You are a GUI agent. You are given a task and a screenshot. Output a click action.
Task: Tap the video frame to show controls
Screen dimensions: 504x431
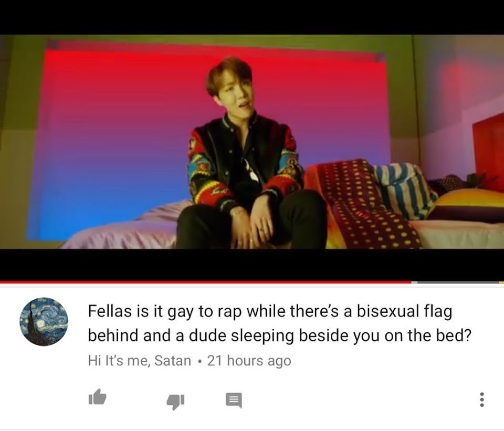(x=252, y=141)
